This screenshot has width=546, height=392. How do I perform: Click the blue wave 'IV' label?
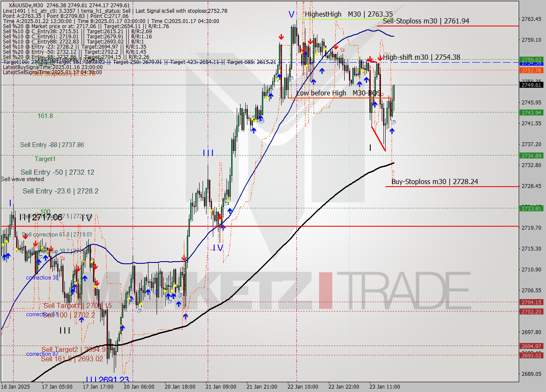click(x=218, y=248)
